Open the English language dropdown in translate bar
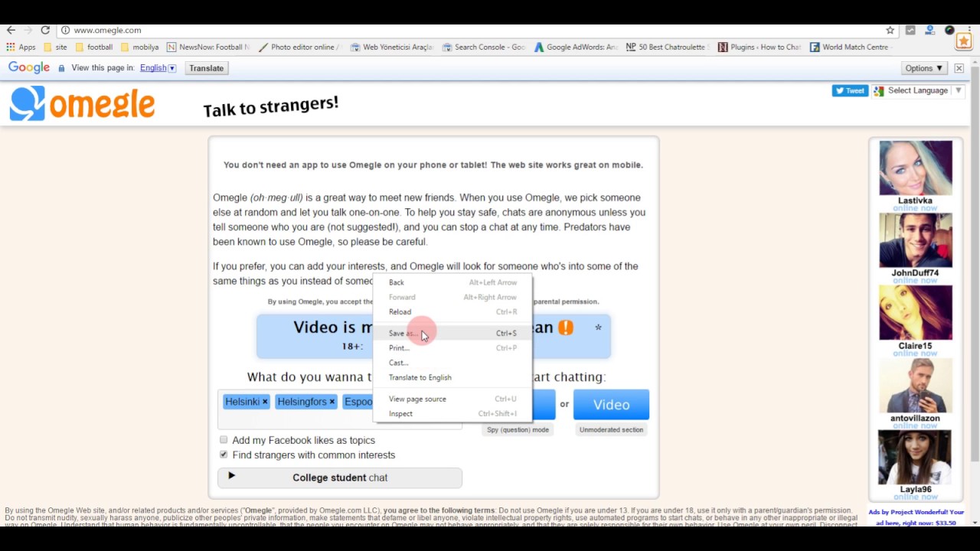The image size is (980, 551). tap(158, 68)
